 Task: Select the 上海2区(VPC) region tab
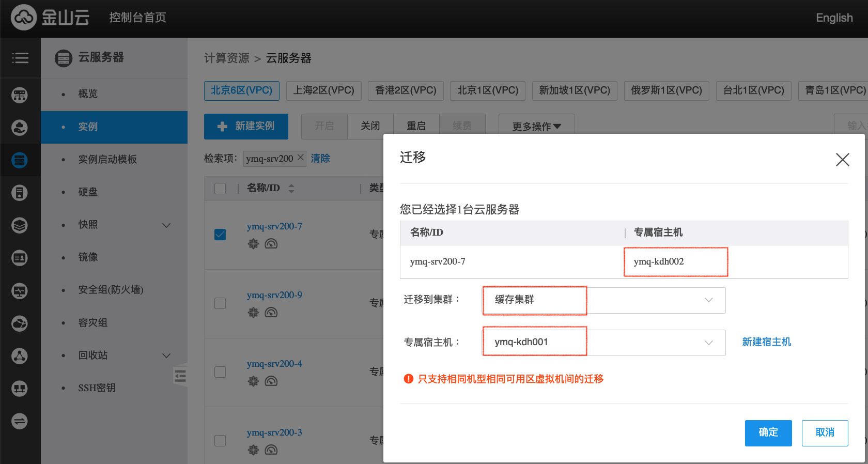pyautogui.click(x=324, y=90)
